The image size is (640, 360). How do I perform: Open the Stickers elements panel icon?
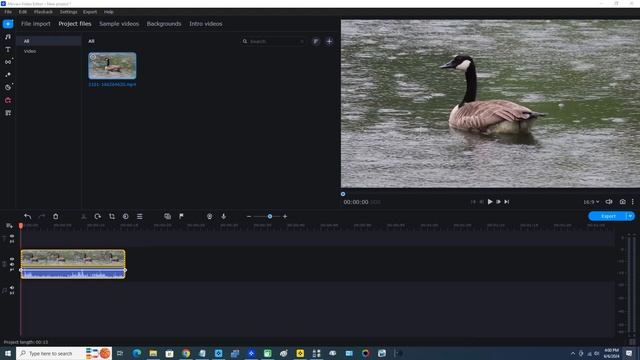click(x=8, y=87)
